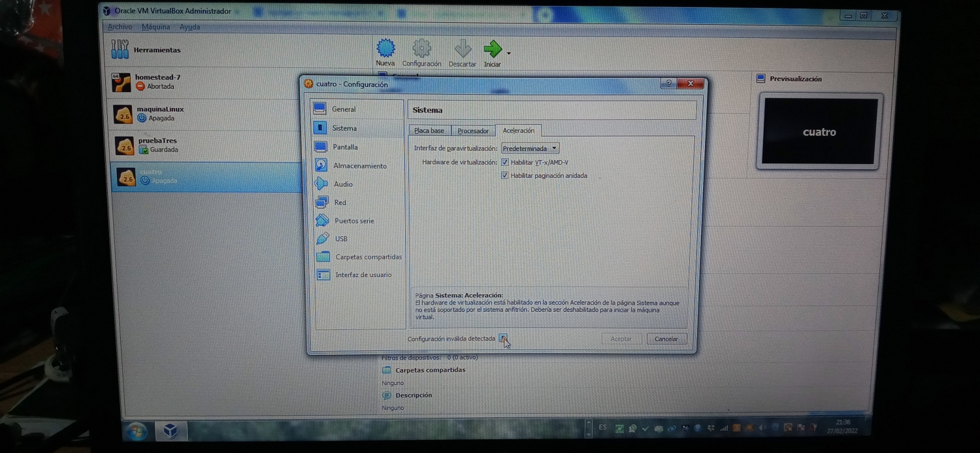The image size is (980, 453).
Task: Switch to the Placa base tab
Action: pyautogui.click(x=429, y=131)
